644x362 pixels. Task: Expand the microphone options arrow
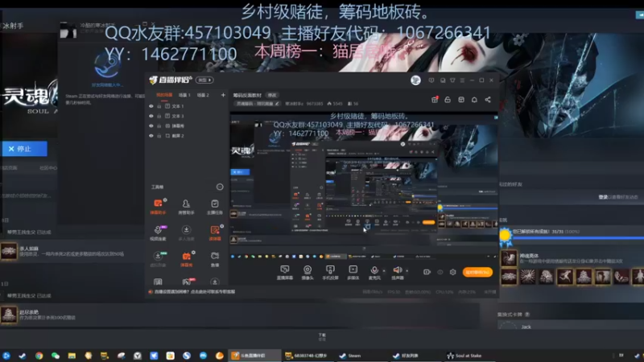point(384,271)
